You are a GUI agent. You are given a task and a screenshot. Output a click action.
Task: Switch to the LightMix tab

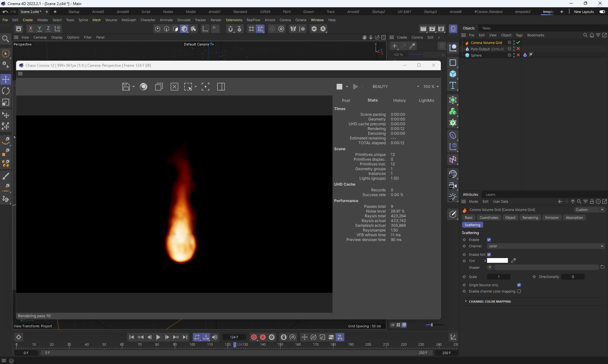(x=426, y=101)
